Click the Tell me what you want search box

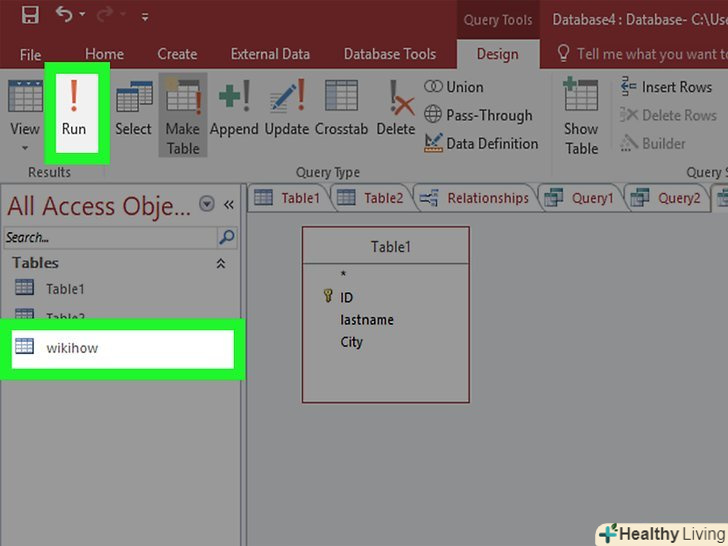[644, 54]
